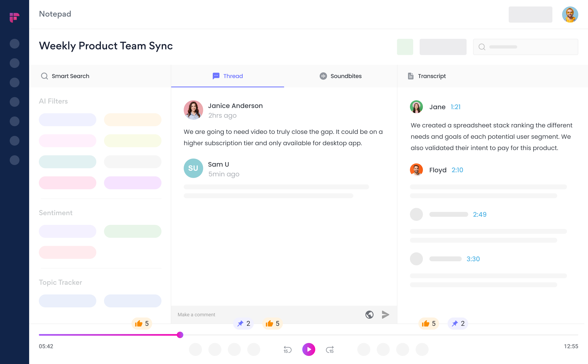Expand the Topic Tracker section
588x364 pixels.
point(60,282)
